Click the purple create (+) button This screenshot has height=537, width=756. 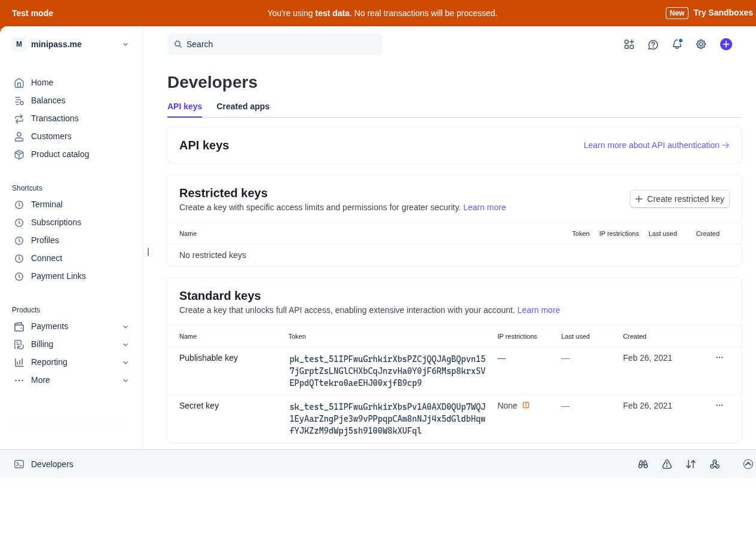(726, 44)
